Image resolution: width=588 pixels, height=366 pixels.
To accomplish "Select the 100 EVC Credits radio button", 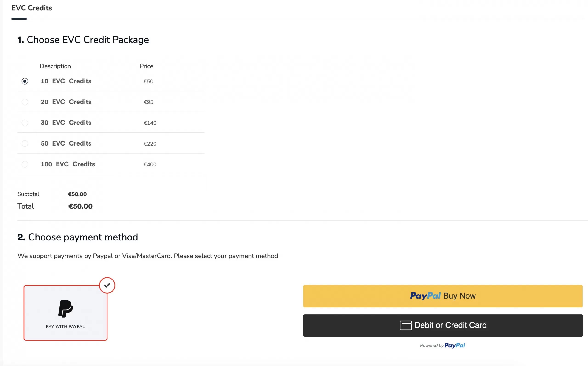I will pyautogui.click(x=25, y=164).
